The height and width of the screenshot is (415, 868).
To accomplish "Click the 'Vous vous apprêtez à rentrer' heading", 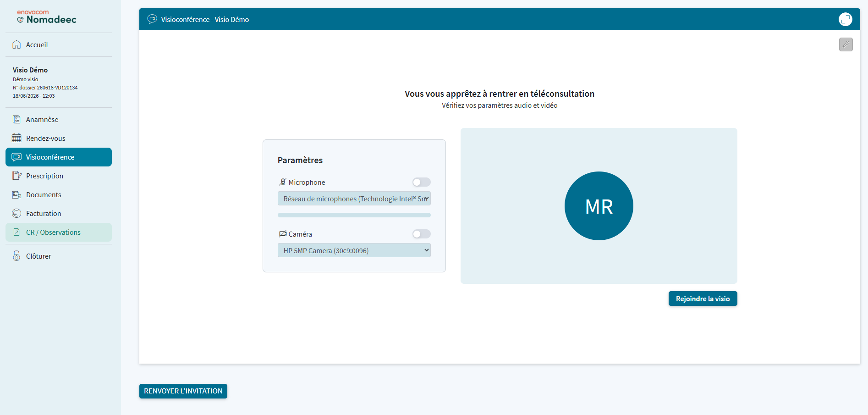I will pos(500,94).
